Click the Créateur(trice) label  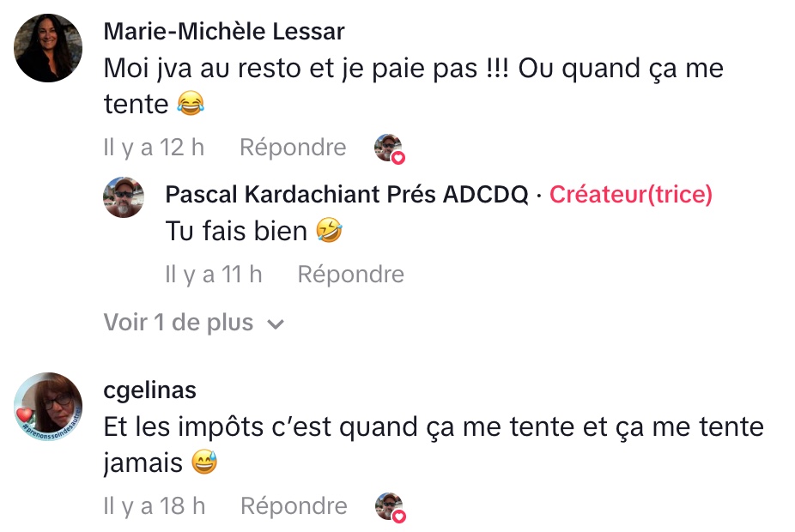coord(630,195)
